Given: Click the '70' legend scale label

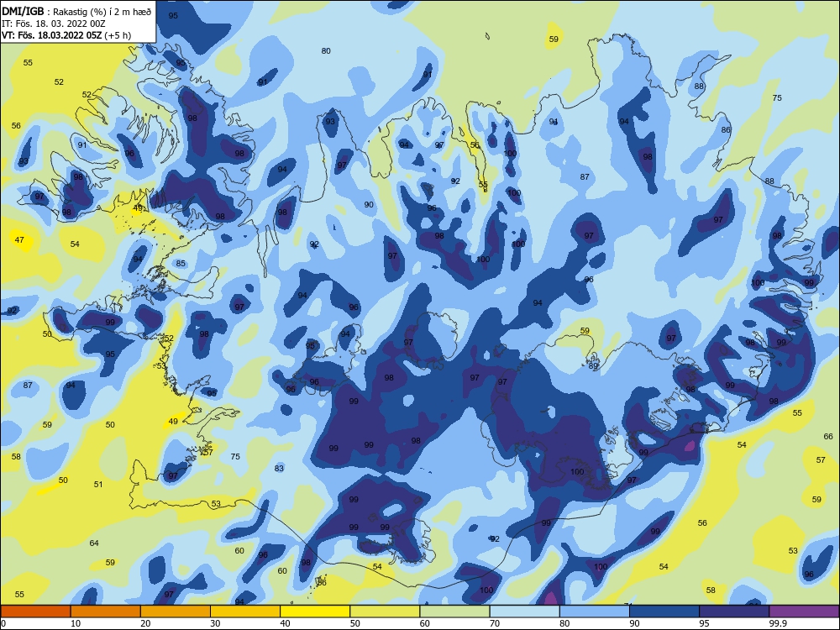Looking at the screenshot, I should coord(495,623).
